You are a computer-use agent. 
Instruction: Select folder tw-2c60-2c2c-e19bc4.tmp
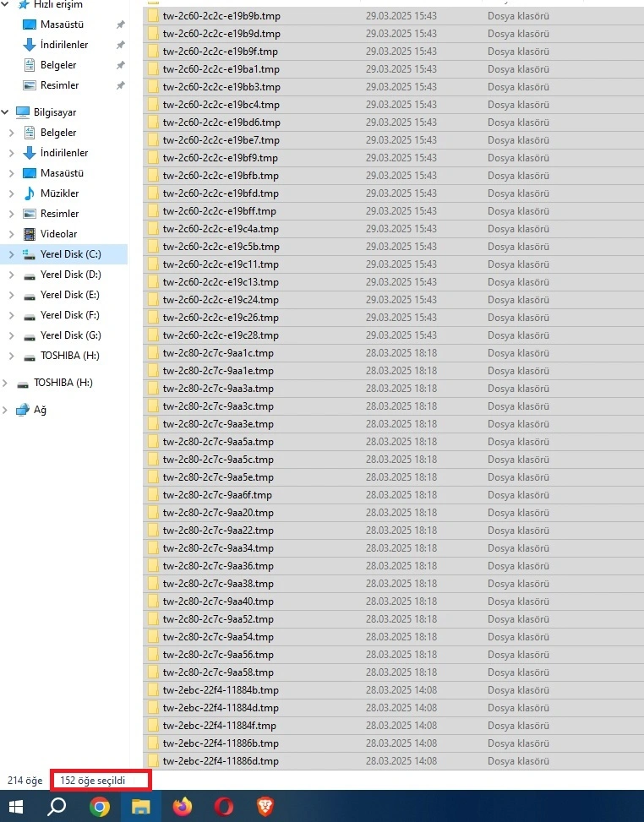coord(221,105)
